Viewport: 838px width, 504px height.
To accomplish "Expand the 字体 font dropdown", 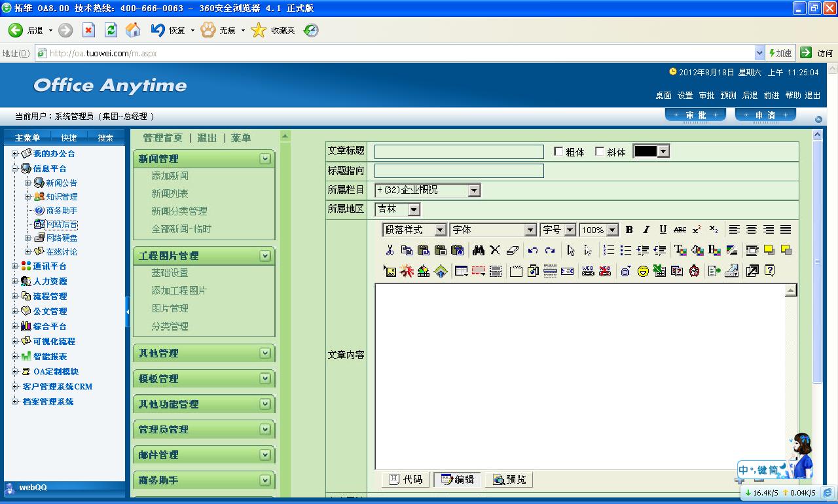I will coord(530,230).
